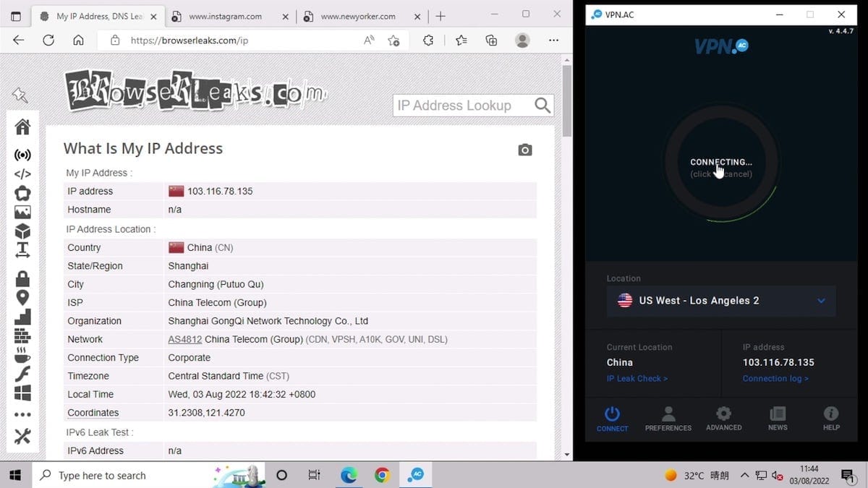The width and height of the screenshot is (868, 488).
Task: Show hidden system tray icons chevron
Action: pyautogui.click(x=744, y=475)
